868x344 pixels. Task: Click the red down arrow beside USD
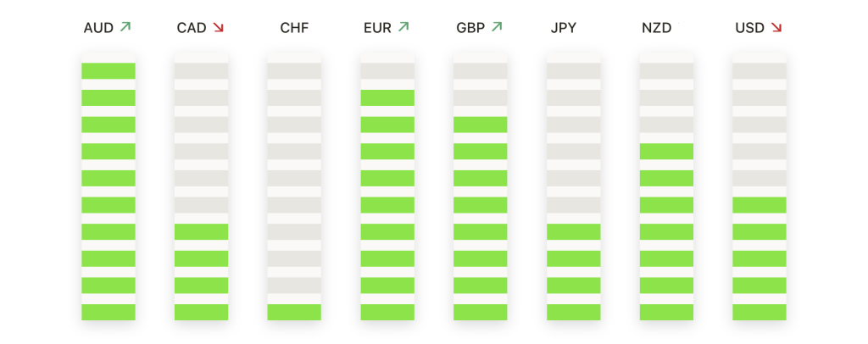pos(776,27)
